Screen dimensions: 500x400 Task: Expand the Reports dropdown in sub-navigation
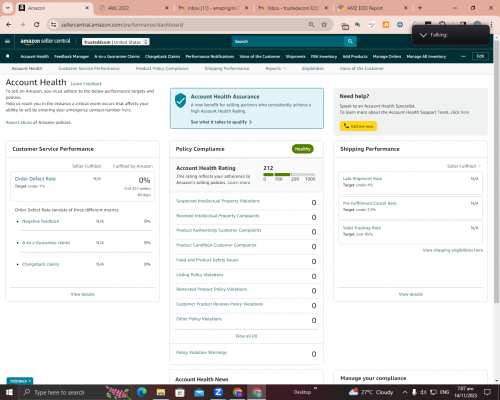coord(275,68)
